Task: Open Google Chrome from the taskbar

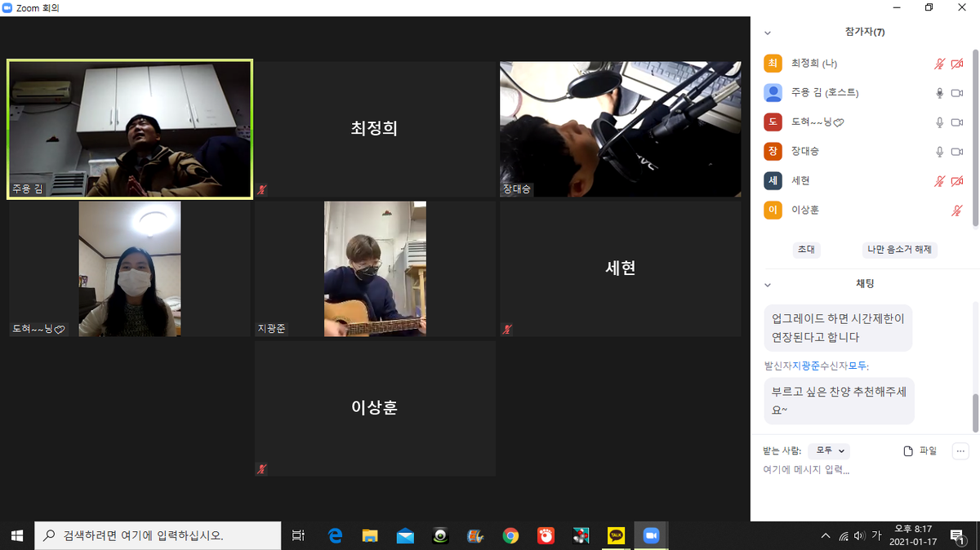Action: click(510, 535)
